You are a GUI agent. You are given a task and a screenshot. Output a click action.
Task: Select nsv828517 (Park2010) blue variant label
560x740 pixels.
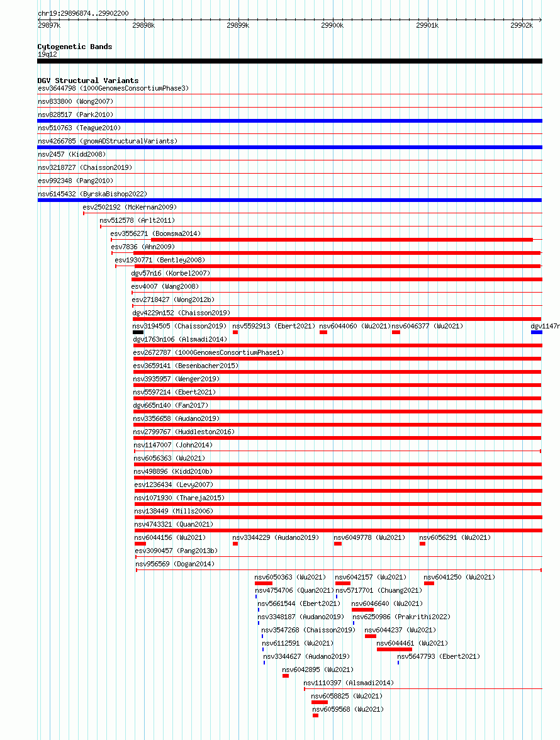tap(76, 115)
